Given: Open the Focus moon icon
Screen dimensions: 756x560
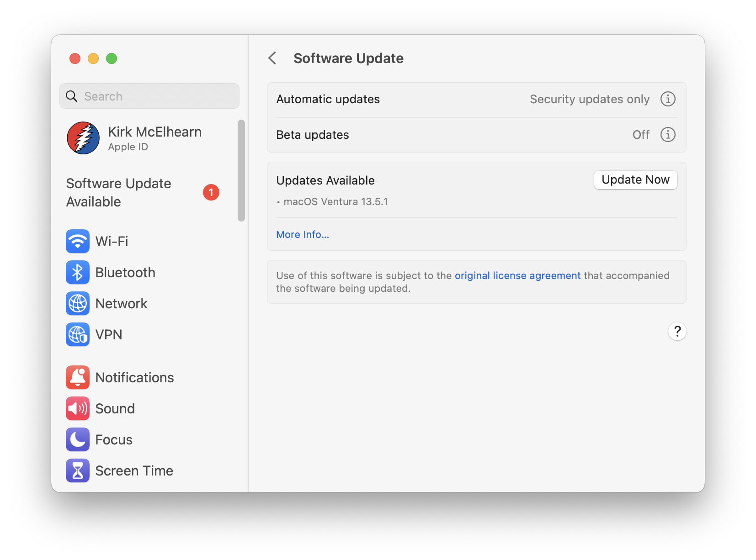Looking at the screenshot, I should click(78, 439).
